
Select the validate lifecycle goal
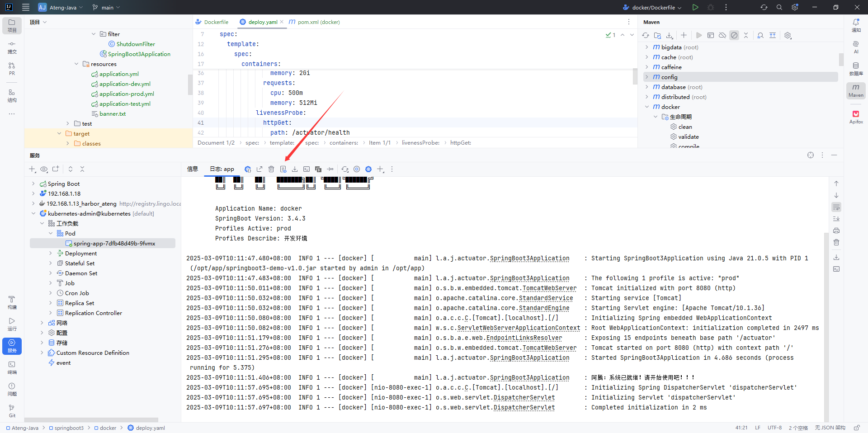tap(688, 137)
